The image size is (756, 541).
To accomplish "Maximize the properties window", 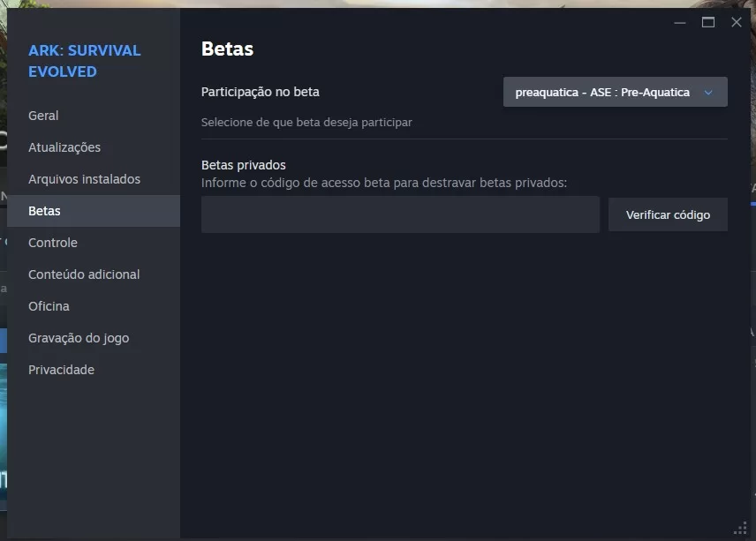I will coord(708,22).
